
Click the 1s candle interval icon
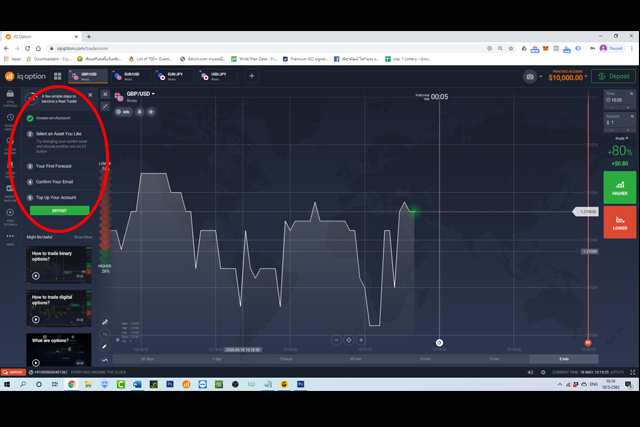point(105,334)
